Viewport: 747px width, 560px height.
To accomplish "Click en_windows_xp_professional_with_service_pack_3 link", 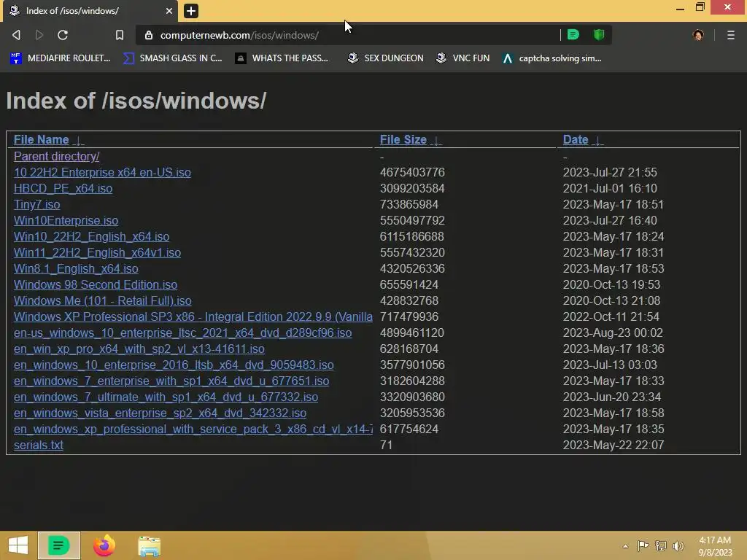I will pyautogui.click(x=193, y=429).
